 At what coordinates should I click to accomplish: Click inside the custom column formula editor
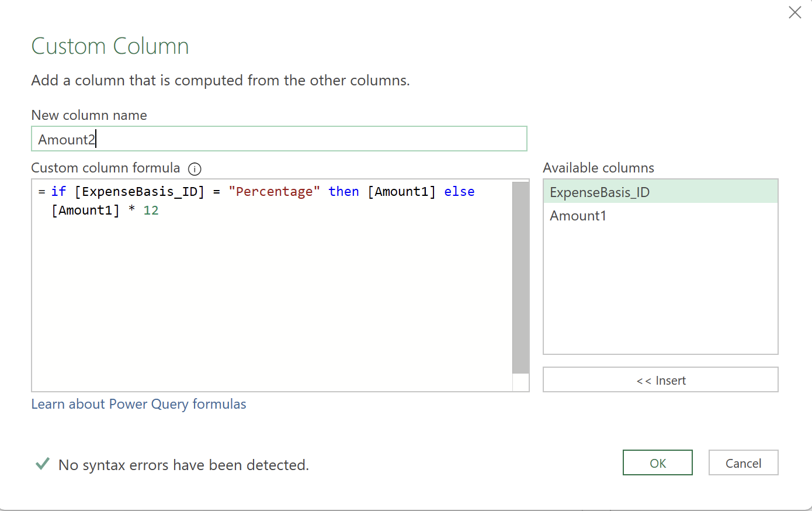coord(272,285)
